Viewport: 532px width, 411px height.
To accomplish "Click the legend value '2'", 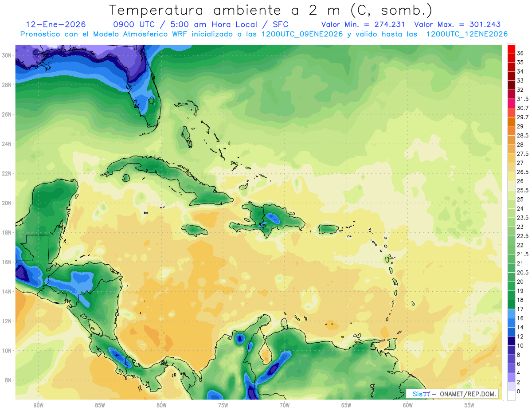I will tap(519, 382).
